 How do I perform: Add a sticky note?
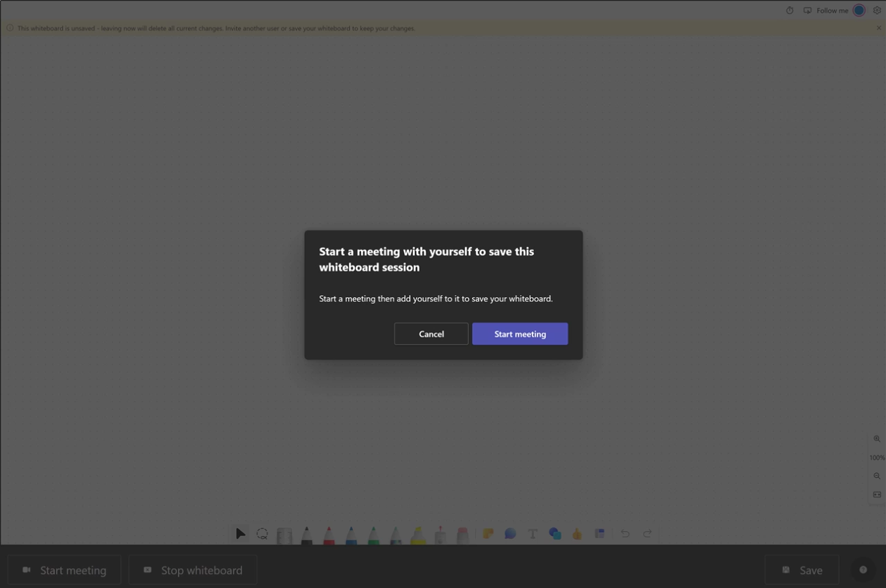pyautogui.click(x=488, y=534)
